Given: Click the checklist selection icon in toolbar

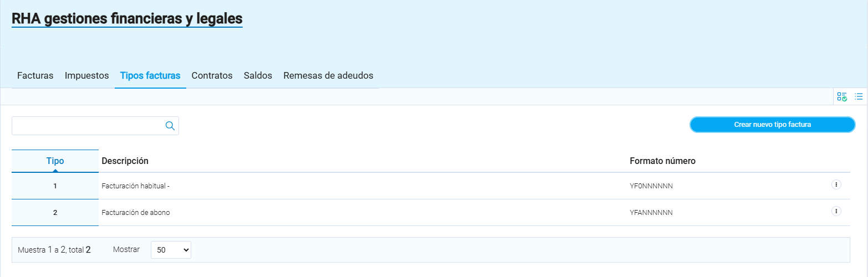Looking at the screenshot, I should 842,96.
